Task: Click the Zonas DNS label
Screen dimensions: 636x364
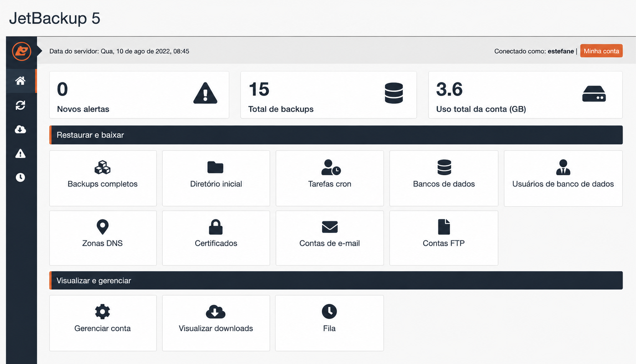Action: 102,243
